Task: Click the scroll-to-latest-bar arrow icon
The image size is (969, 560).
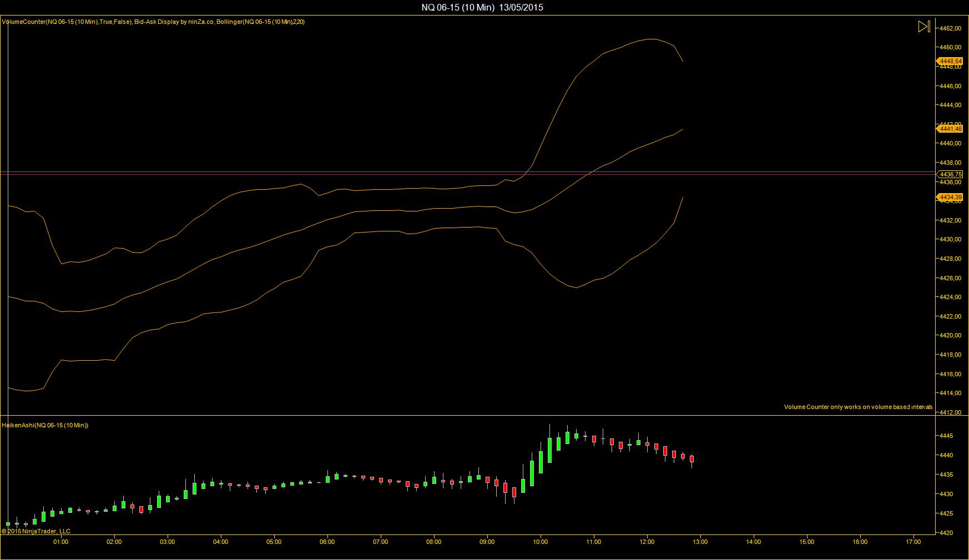Action: point(923,27)
